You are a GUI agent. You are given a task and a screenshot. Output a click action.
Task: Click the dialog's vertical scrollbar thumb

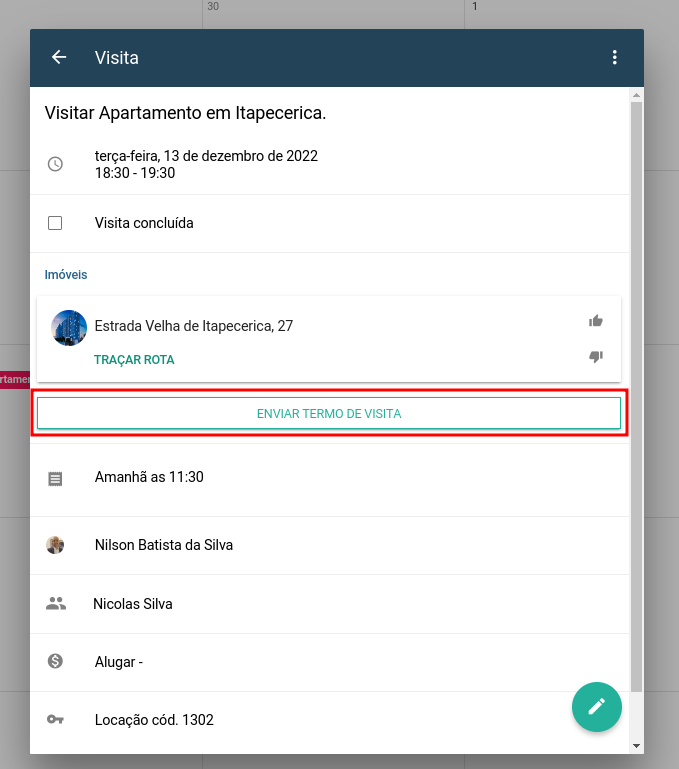(x=636, y=396)
